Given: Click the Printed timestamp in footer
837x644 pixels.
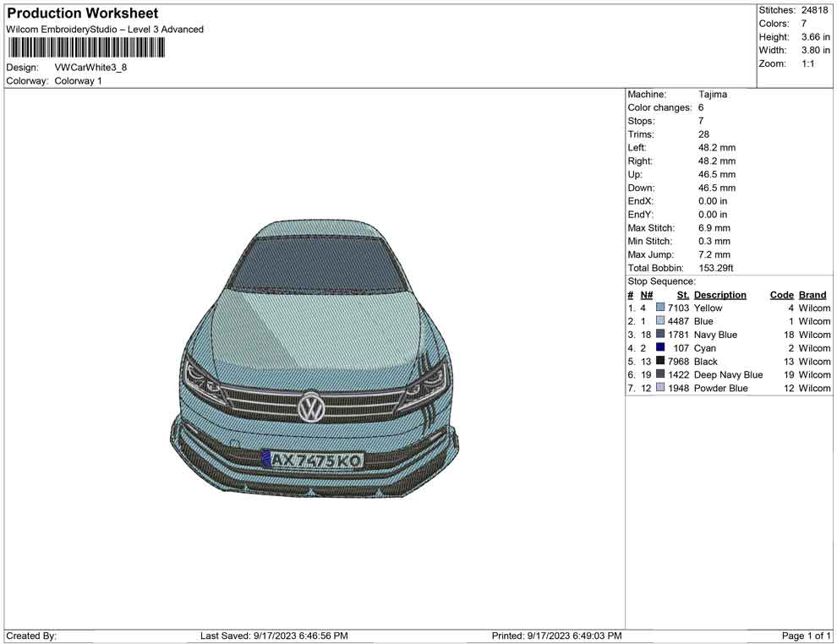Looking at the screenshot, I should tap(557, 636).
